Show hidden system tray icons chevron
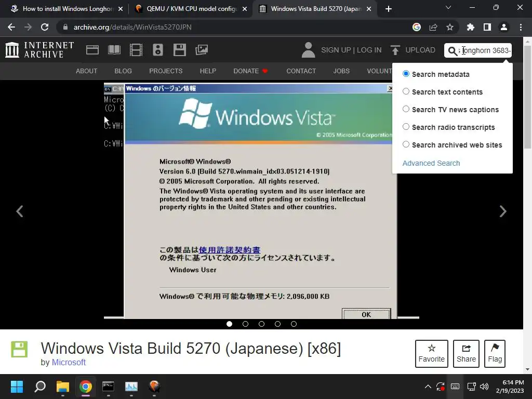Image resolution: width=532 pixels, height=399 pixels. point(428,387)
